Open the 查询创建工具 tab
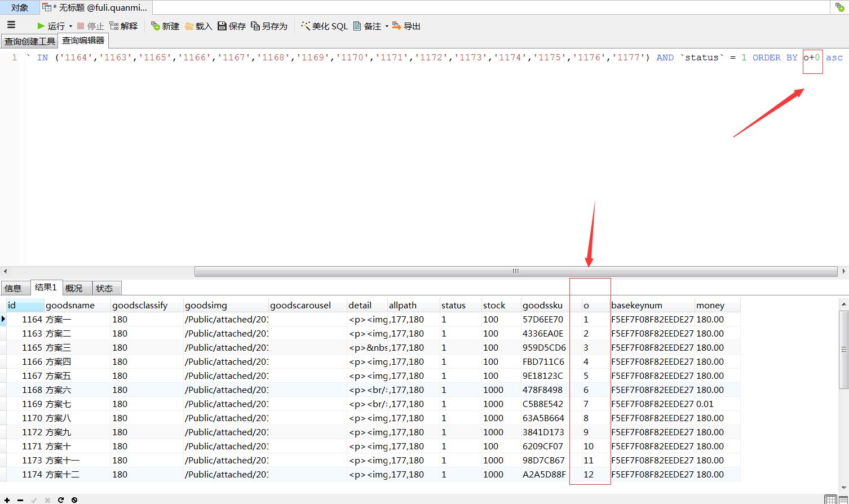This screenshot has width=849, height=504. pos(30,41)
